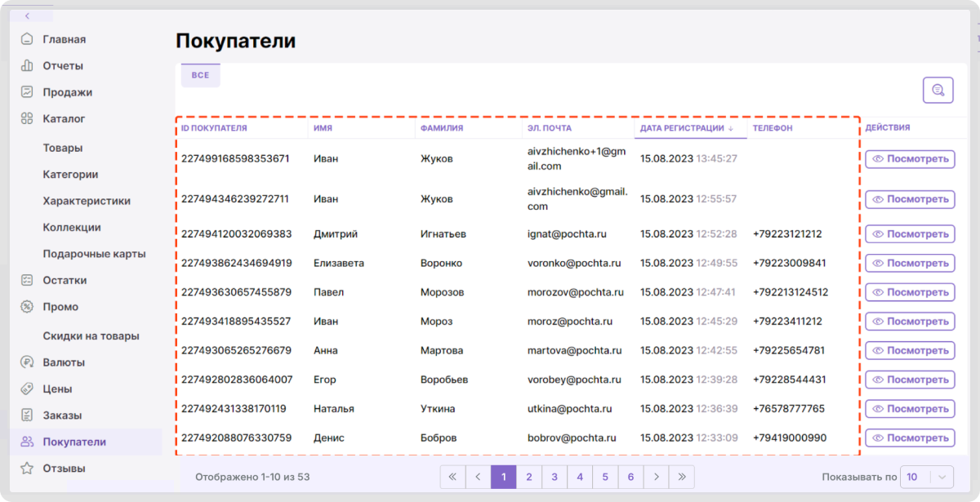Click phone +76578777765
This screenshot has height=502, width=980.
click(789, 409)
